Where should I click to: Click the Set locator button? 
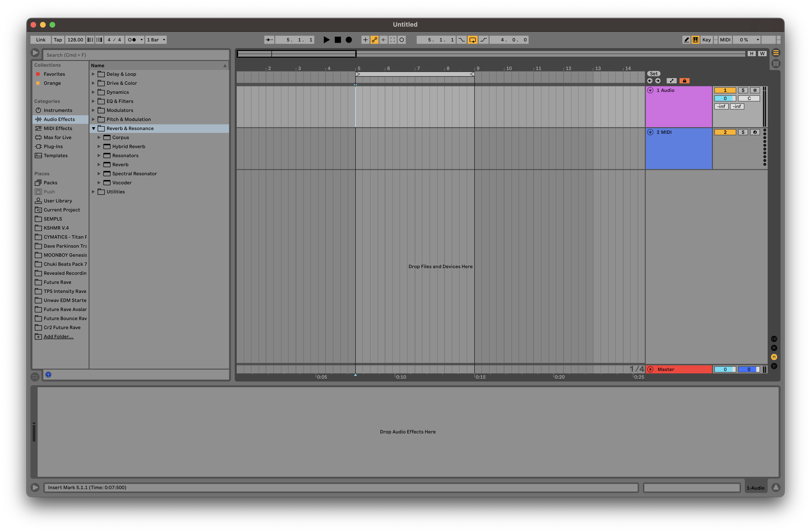tap(653, 74)
